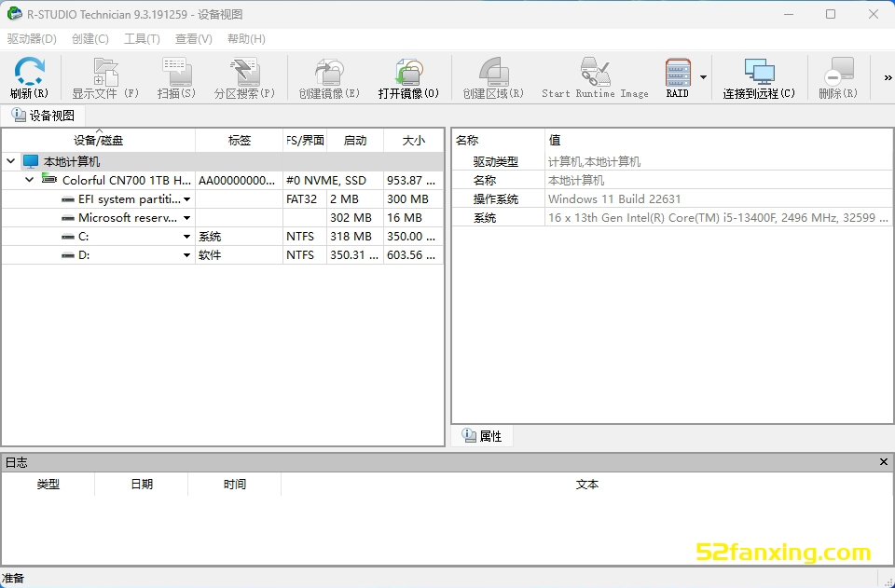
Task: Click the 值 properties column header
Action: [719, 141]
